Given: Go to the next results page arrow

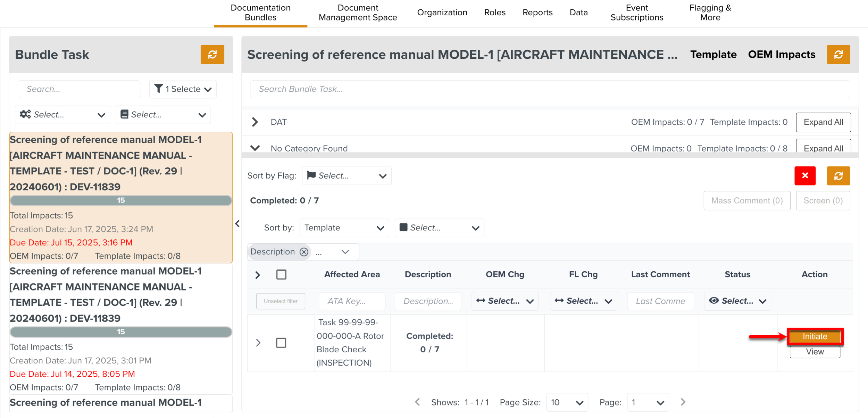Looking at the screenshot, I should coord(683,402).
